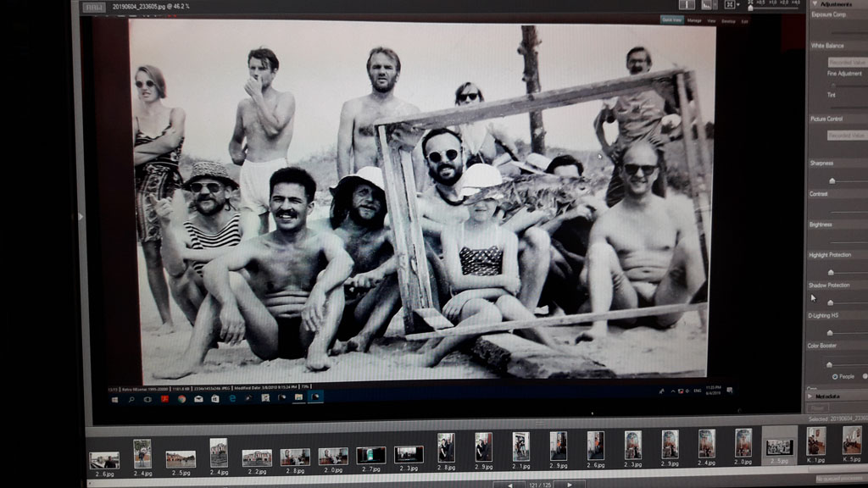Screen dimensions: 868x488
Task: Click the 'D-Lighting HS' label
Action: click(823, 315)
